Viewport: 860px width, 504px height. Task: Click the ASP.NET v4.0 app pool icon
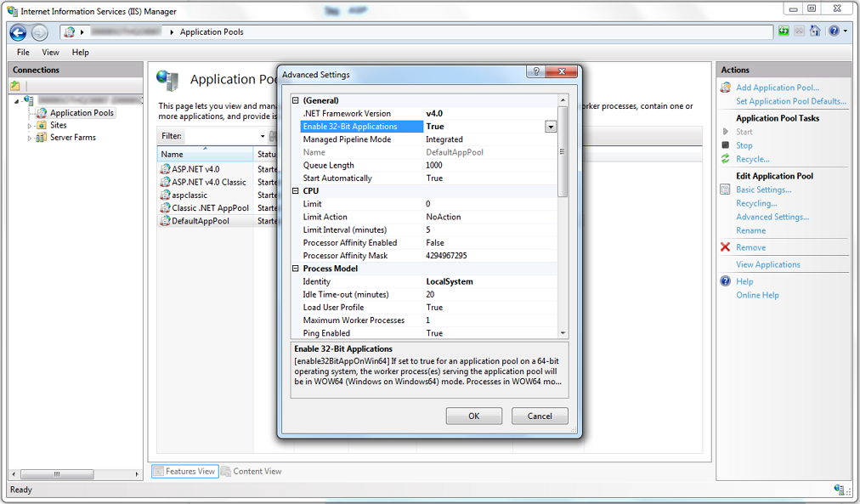click(165, 169)
